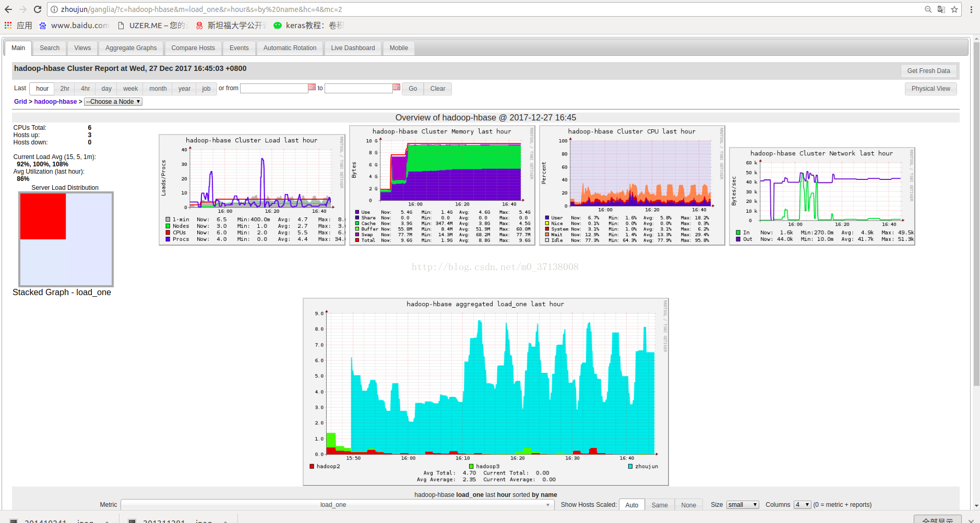
Task: Open the Mobile tab
Action: pyautogui.click(x=399, y=48)
